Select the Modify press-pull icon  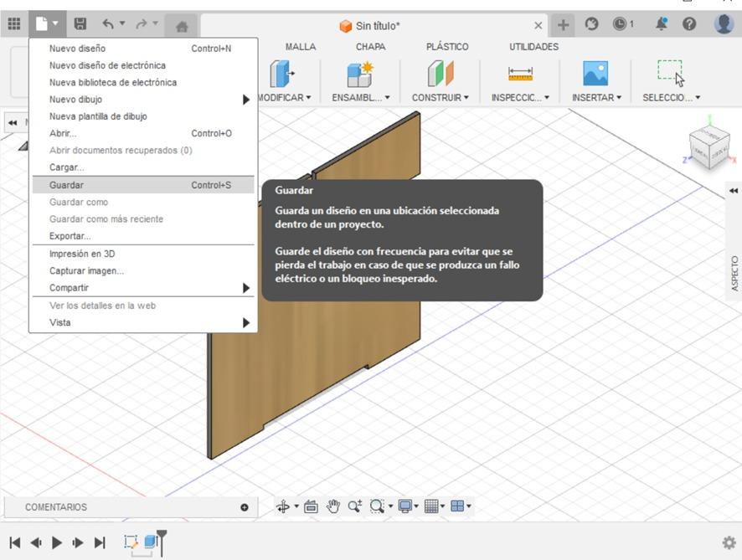[282, 74]
